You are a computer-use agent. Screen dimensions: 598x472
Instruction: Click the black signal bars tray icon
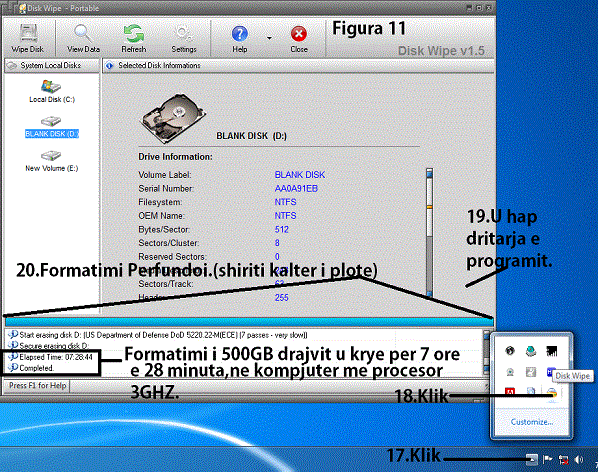coord(551,351)
